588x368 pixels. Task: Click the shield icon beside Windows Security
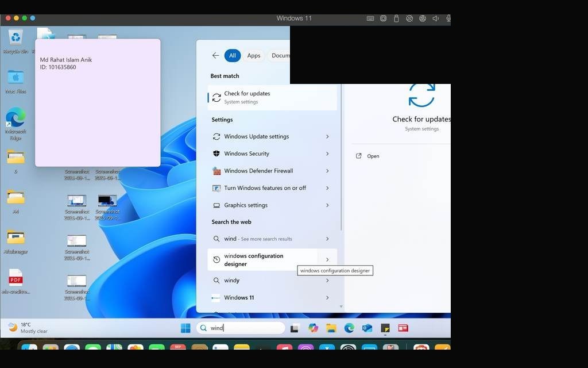pyautogui.click(x=216, y=154)
